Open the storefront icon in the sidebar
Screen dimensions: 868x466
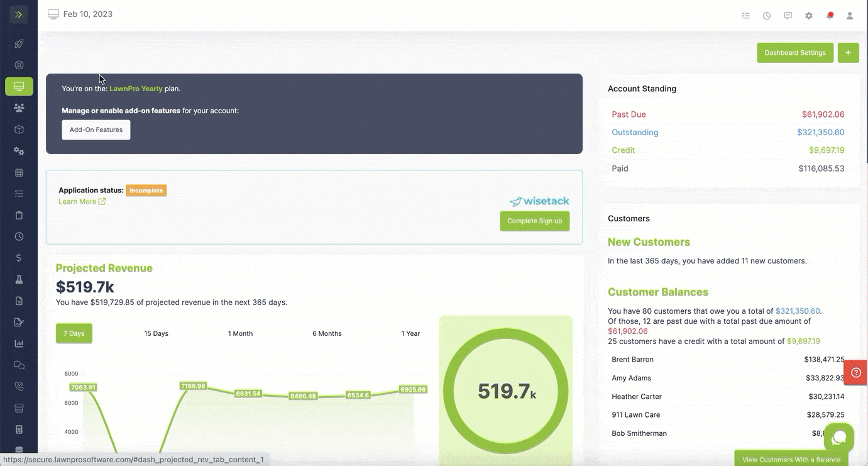(x=19, y=408)
